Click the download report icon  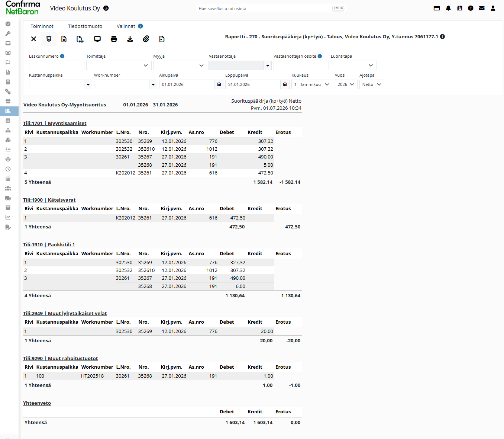[x=130, y=39]
